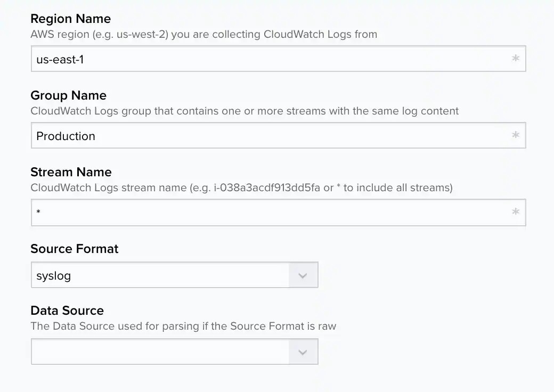Click the syslog value in Source Format
Screen dimensions: 554x392
click(x=53, y=276)
